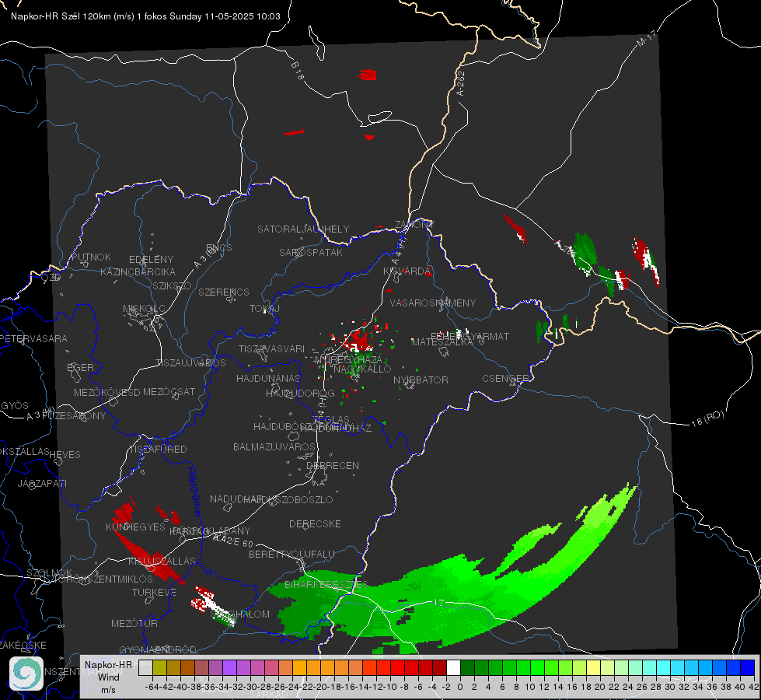The image size is (761, 700).
Task: Click the JÁSZAPÁTI label
Action: [42, 483]
